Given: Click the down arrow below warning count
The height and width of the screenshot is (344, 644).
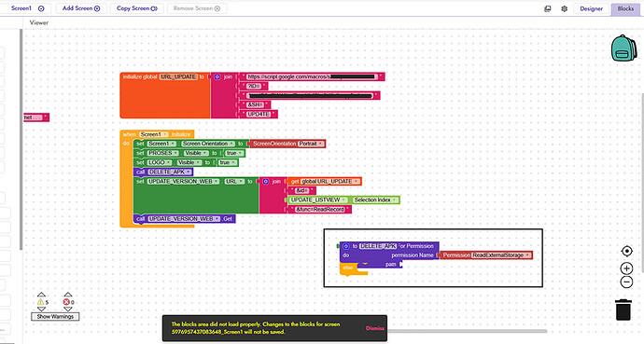Looking at the screenshot, I should pos(41,310).
